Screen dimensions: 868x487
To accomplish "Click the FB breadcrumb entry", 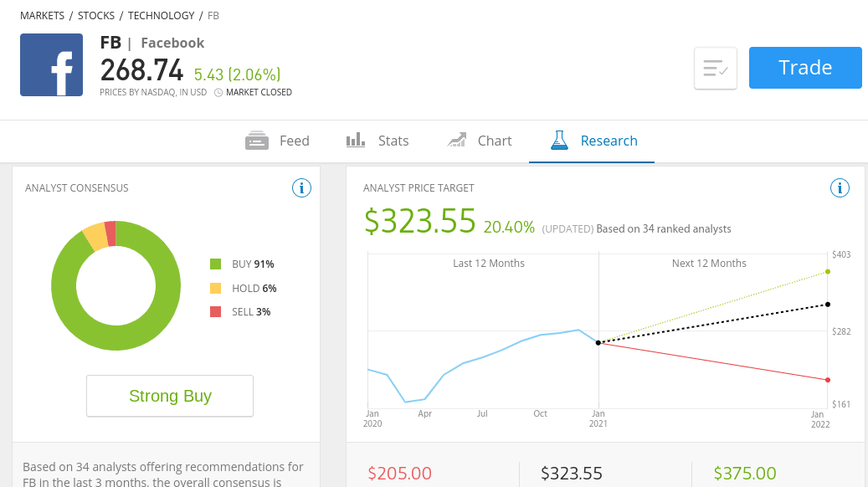I will click(x=213, y=16).
